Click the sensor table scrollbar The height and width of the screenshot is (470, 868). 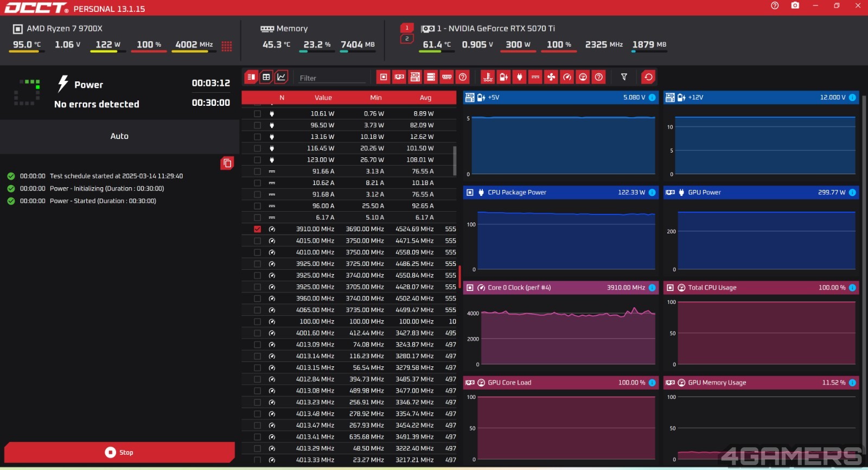(455, 160)
